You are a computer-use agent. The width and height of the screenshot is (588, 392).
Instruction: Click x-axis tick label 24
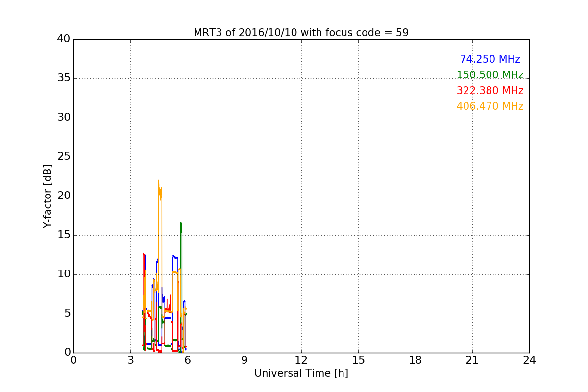coord(529,360)
